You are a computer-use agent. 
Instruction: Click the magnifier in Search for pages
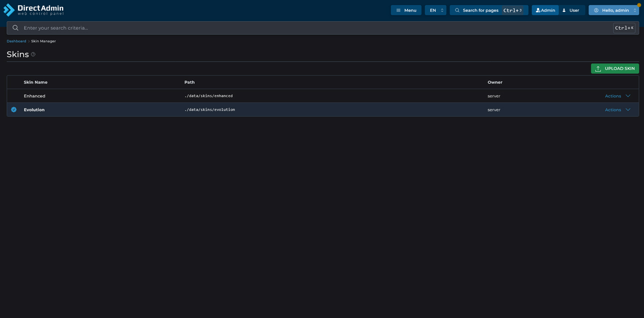457,10
